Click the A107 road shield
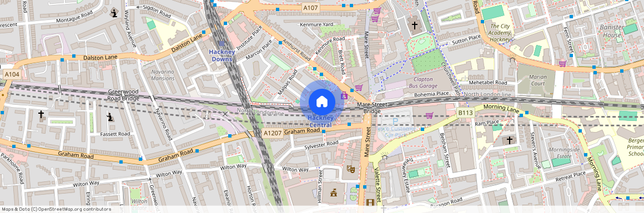Viewport: 644px width, 213px height. click(x=310, y=8)
